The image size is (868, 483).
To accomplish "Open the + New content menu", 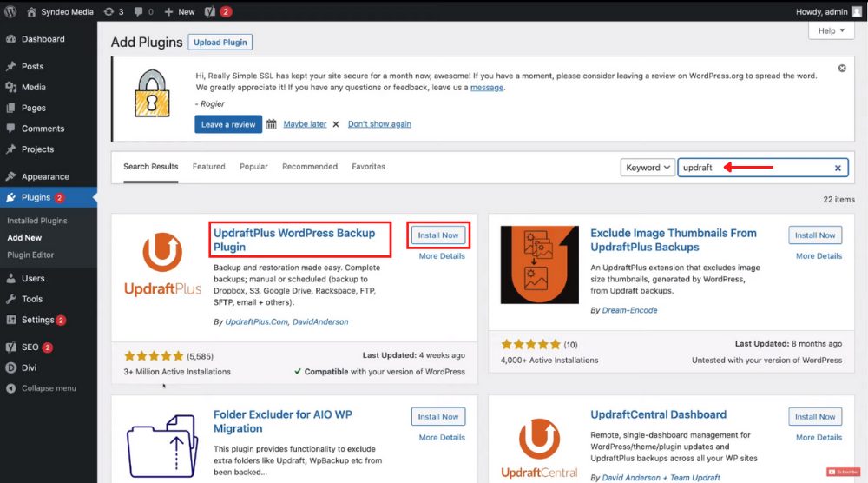I will [x=180, y=11].
